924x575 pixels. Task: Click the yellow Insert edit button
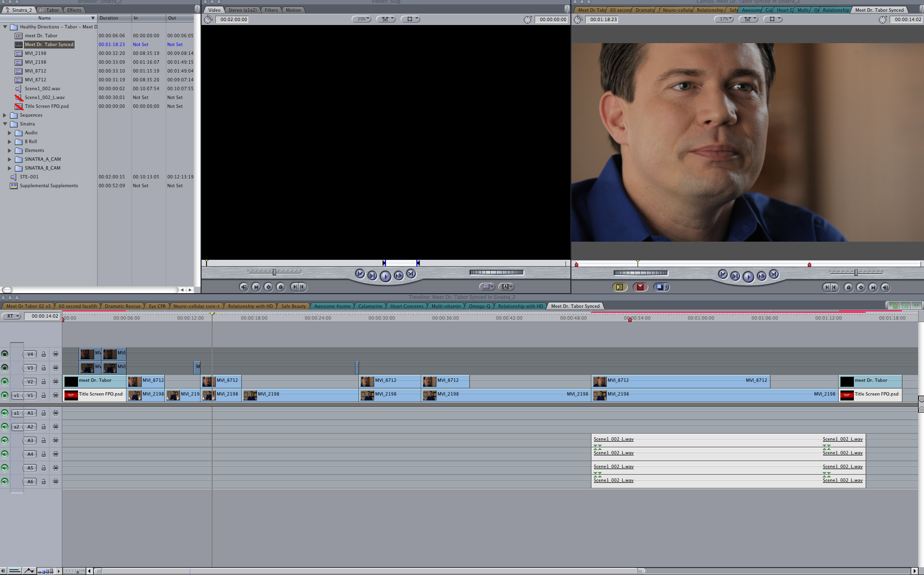point(619,287)
